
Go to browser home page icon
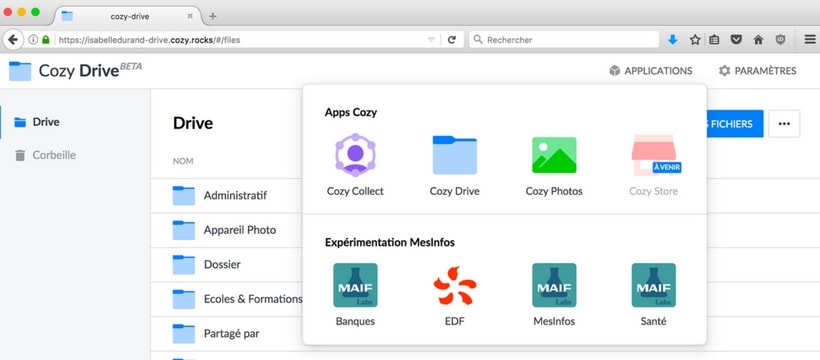coord(758,40)
